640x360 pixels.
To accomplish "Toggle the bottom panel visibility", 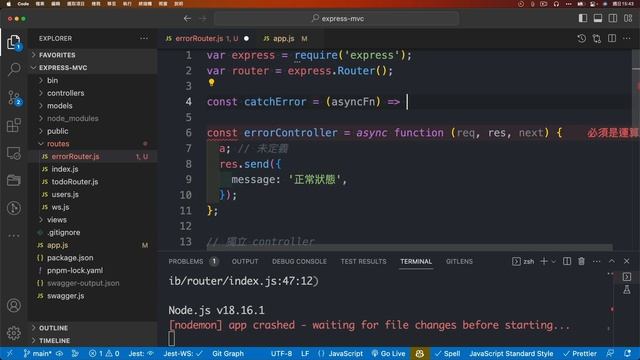I will pos(598,18).
